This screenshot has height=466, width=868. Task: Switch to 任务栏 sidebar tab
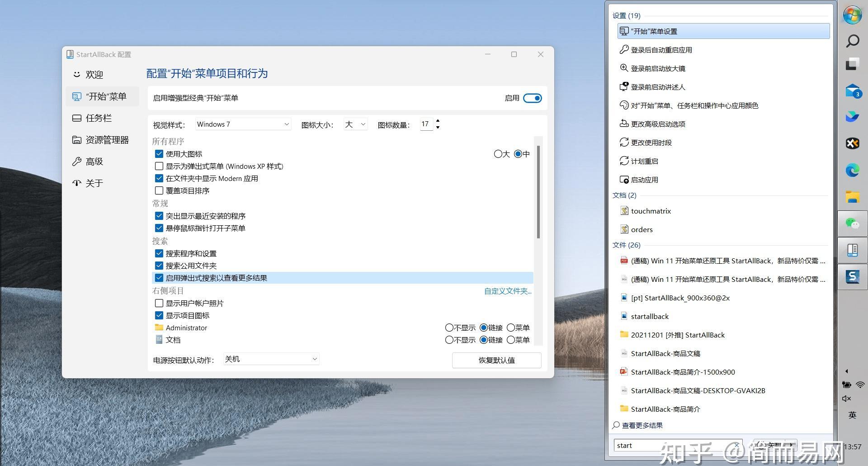(103, 118)
